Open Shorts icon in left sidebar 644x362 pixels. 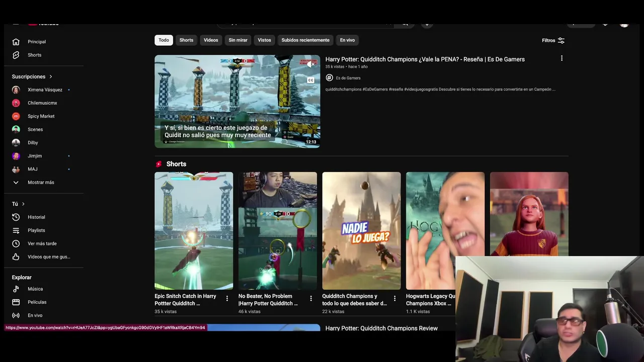[x=16, y=55]
